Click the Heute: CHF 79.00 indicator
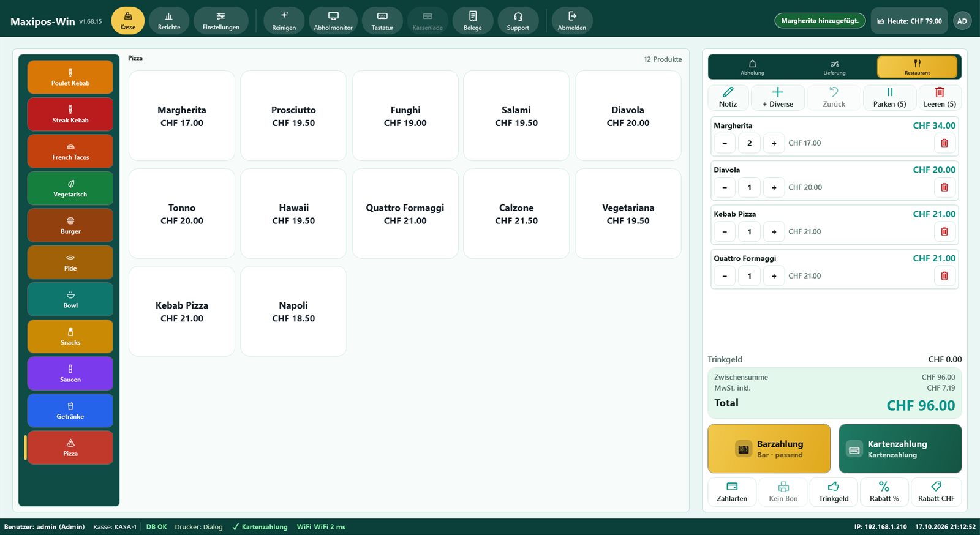 910,21
